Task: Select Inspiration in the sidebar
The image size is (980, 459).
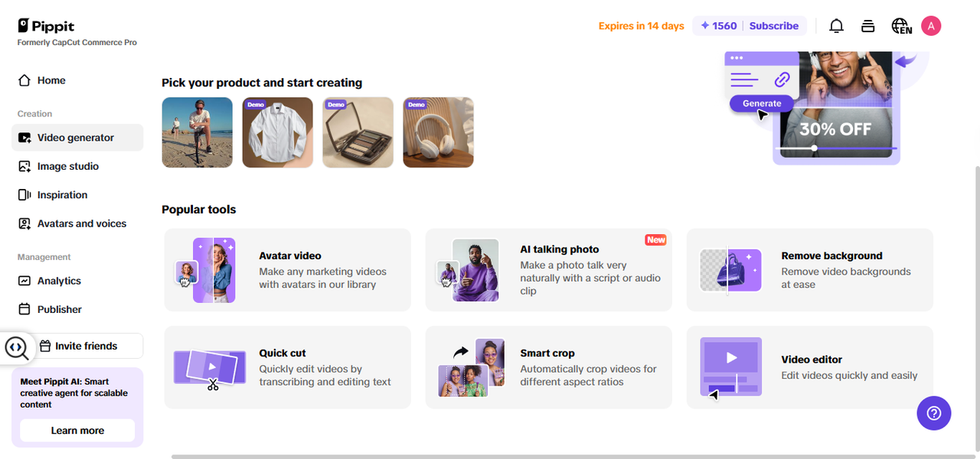Action: 62,195
